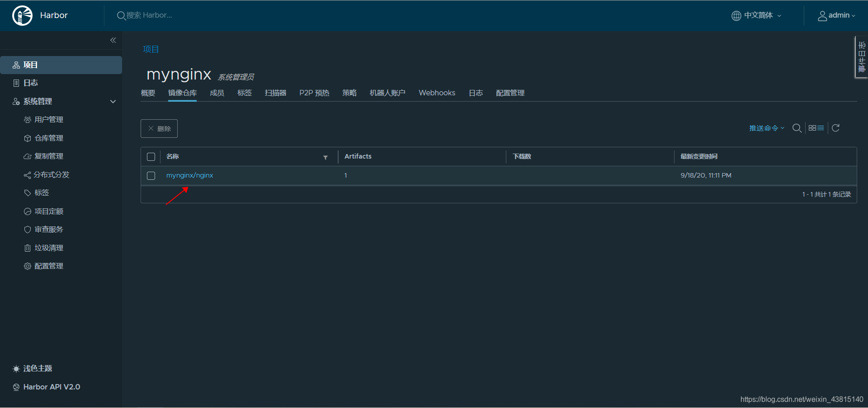The width and height of the screenshot is (868, 408).
Task: Click the pagination summary text
Action: pos(826,194)
